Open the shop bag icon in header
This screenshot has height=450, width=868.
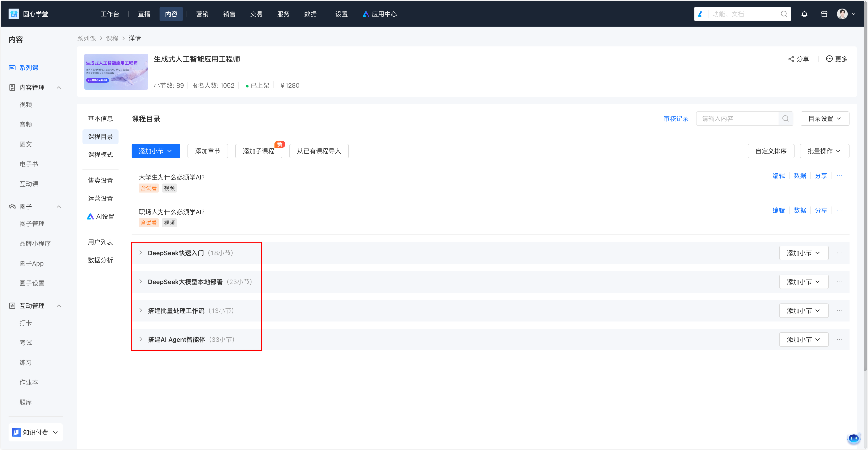click(x=824, y=14)
